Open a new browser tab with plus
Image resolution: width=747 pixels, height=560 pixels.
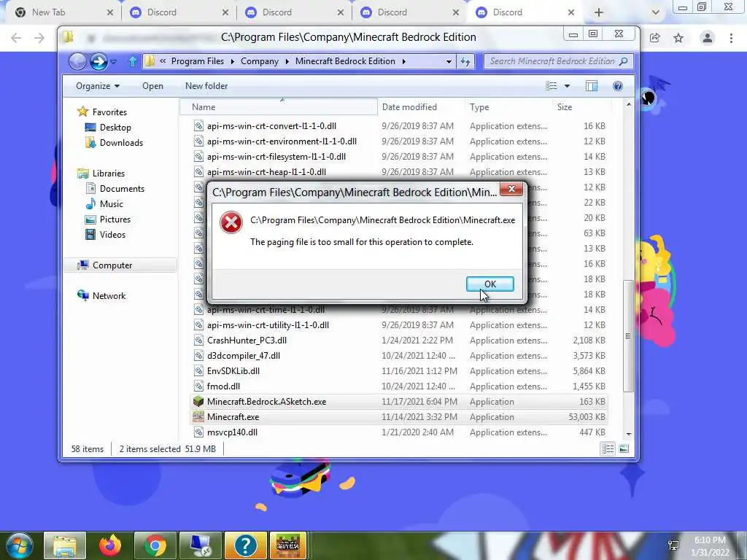point(599,12)
